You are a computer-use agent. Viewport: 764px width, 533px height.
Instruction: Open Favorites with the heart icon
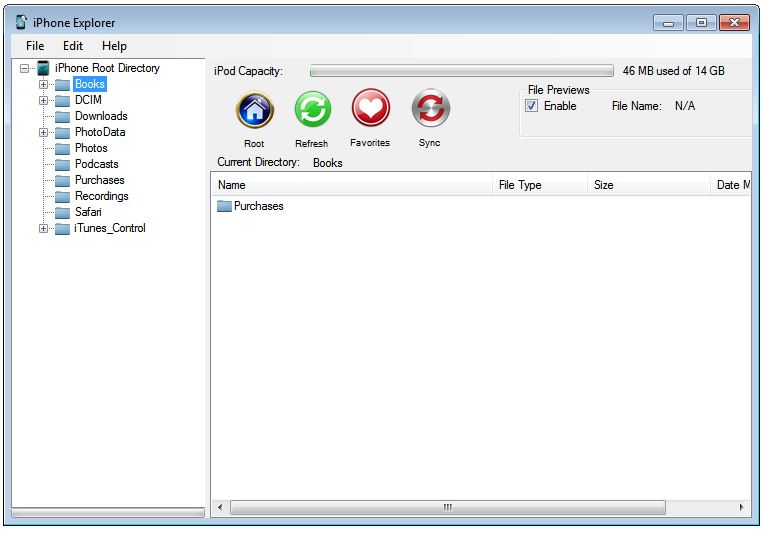click(x=370, y=108)
